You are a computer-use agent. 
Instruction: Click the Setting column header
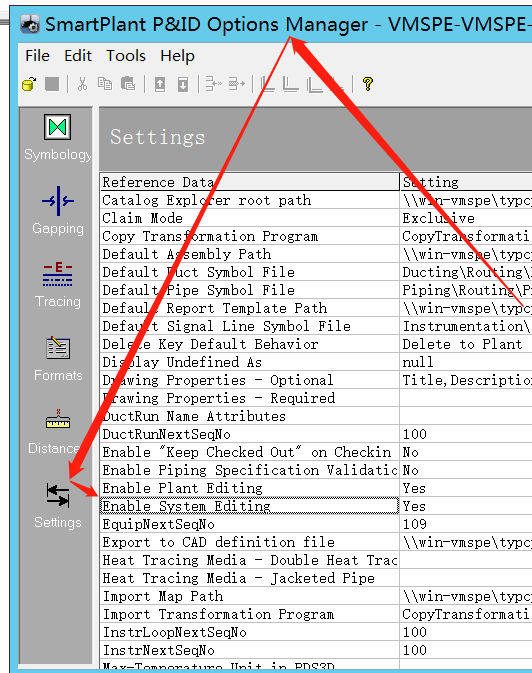pyautogui.click(x=466, y=182)
